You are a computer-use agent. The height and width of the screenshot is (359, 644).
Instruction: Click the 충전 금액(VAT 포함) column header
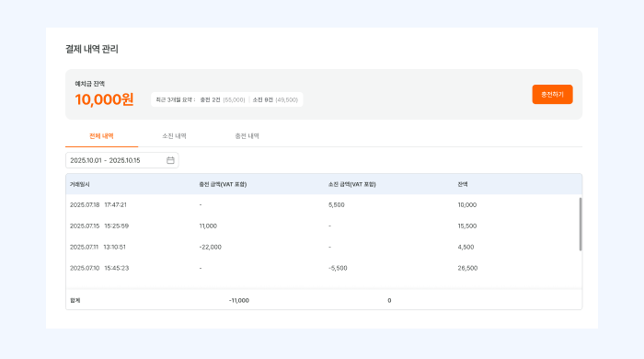pos(223,184)
